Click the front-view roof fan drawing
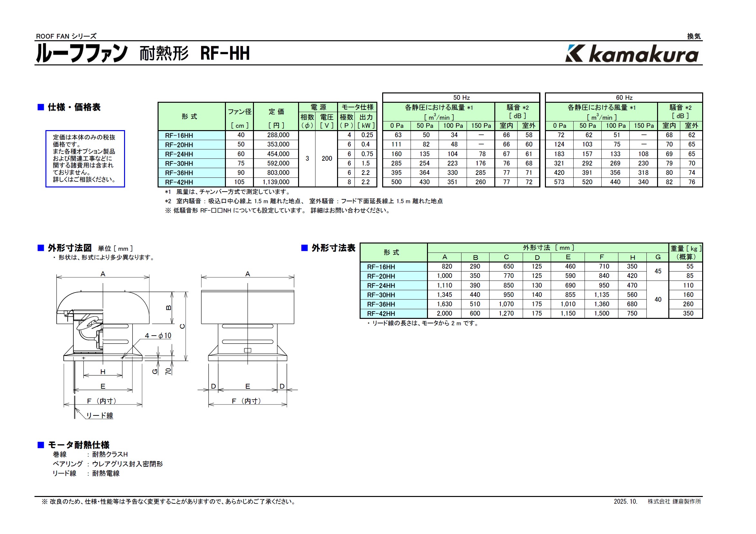Screen dimensions: 756x534 [247, 326]
